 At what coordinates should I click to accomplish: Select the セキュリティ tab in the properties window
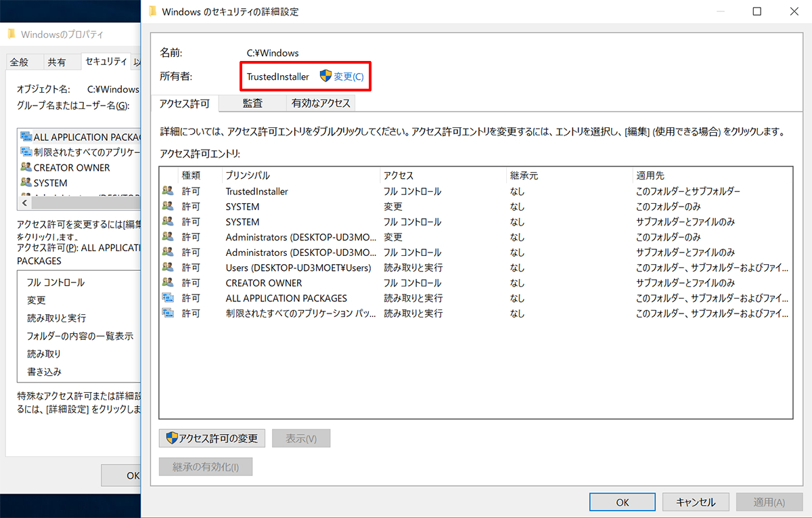pyautogui.click(x=106, y=61)
